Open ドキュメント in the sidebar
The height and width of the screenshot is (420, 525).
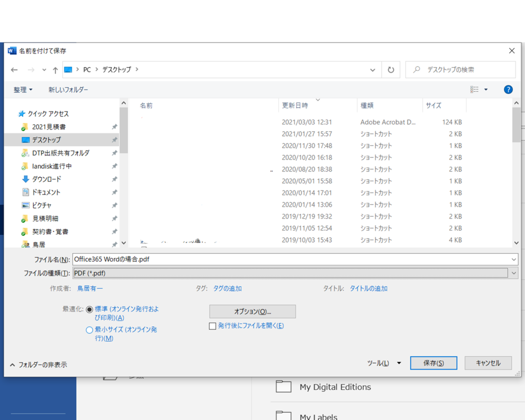(x=46, y=192)
